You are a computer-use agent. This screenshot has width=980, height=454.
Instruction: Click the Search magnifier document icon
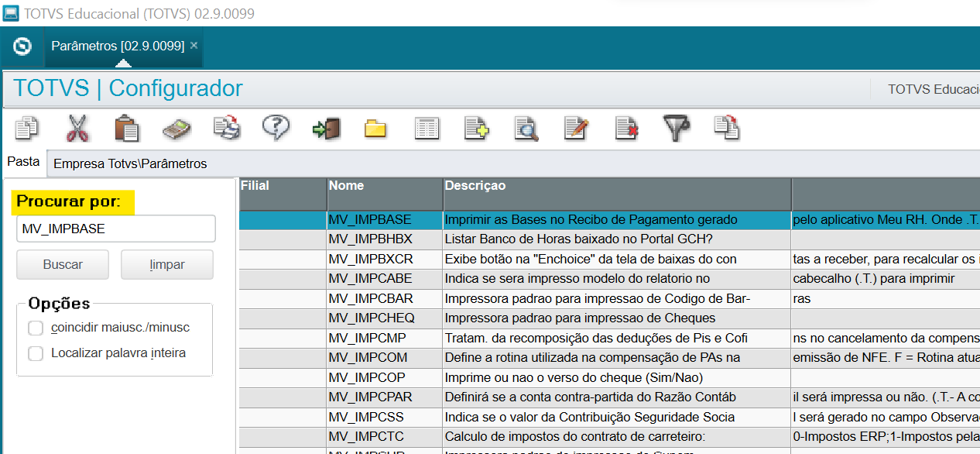526,128
